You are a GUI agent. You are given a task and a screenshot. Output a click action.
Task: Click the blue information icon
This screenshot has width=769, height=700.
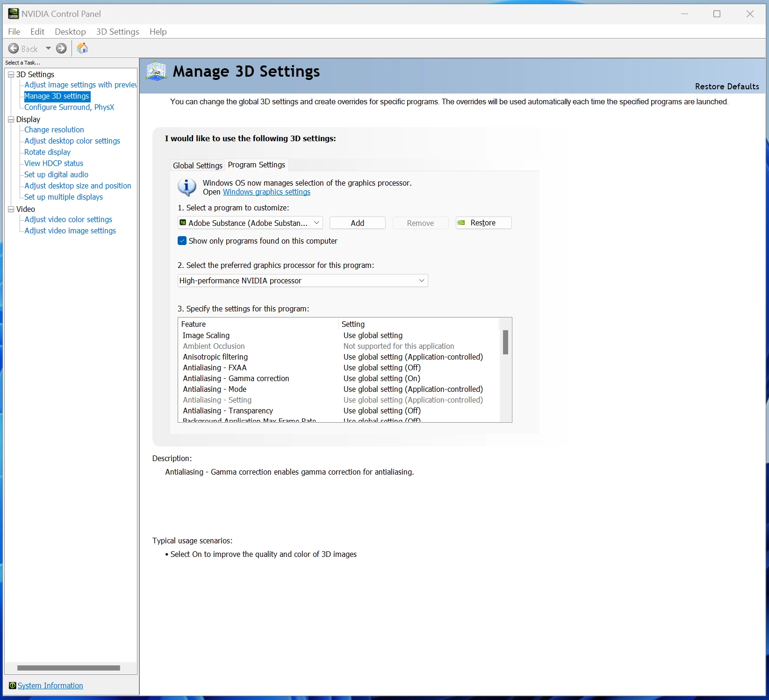click(187, 187)
